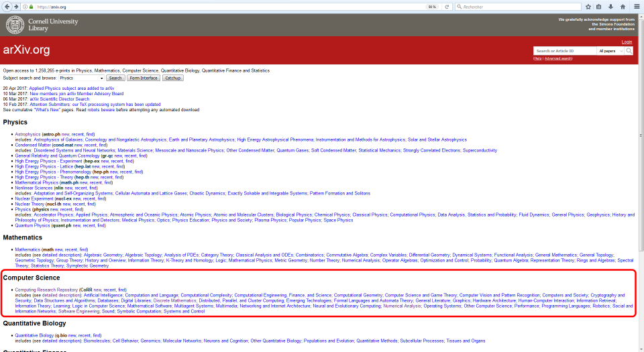Click the scrollbar up arrow

click(641, 16)
